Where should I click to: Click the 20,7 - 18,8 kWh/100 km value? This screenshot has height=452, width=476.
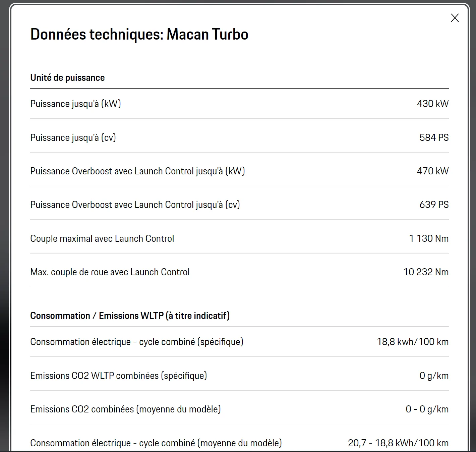pos(398,443)
